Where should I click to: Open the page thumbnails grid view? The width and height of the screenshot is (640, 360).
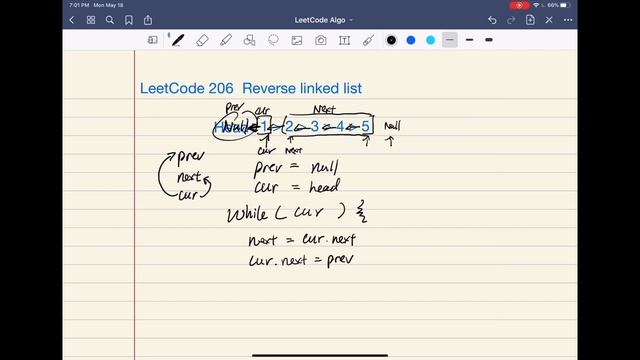click(x=91, y=20)
